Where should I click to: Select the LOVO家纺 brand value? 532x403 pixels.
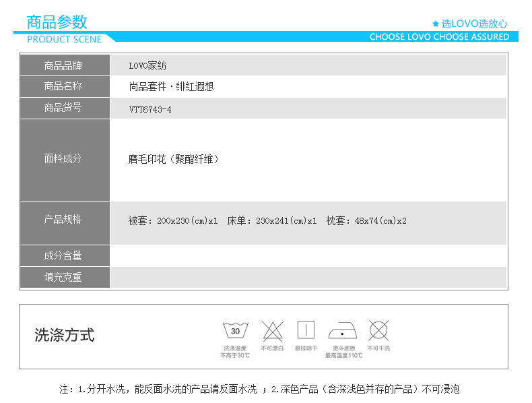(x=147, y=66)
